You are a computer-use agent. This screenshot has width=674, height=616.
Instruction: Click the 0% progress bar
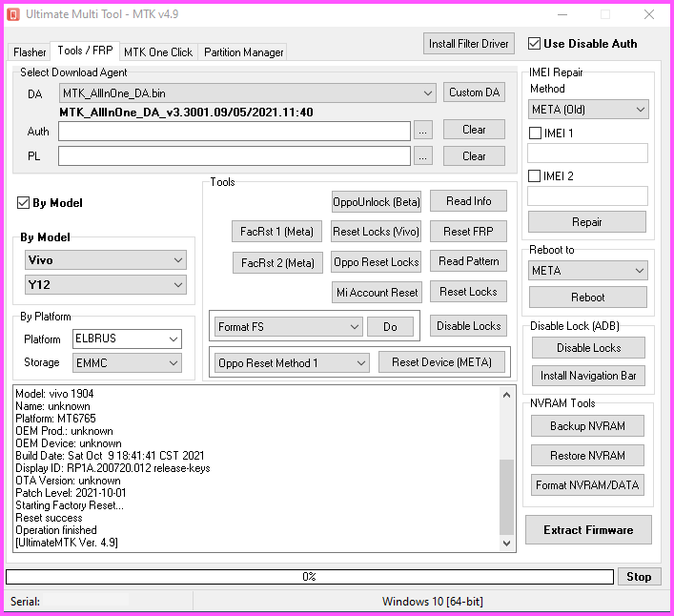coord(310,577)
